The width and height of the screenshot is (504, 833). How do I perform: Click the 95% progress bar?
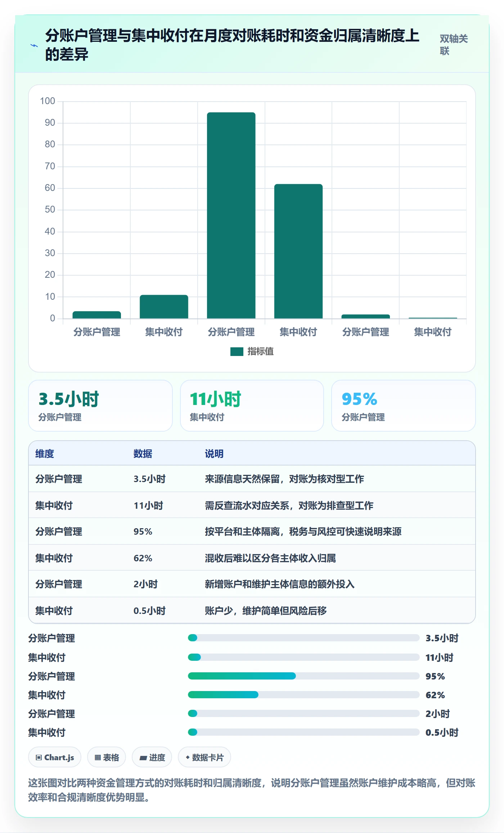(x=303, y=676)
